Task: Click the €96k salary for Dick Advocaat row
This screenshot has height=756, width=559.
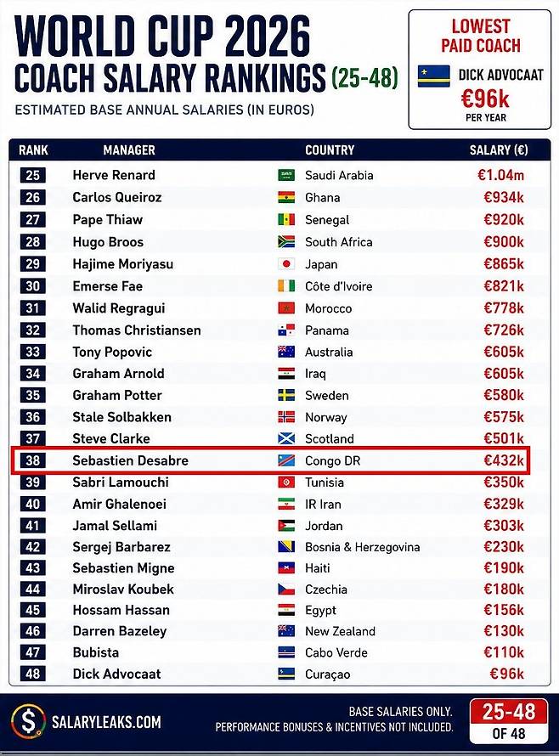Action: tap(506, 674)
